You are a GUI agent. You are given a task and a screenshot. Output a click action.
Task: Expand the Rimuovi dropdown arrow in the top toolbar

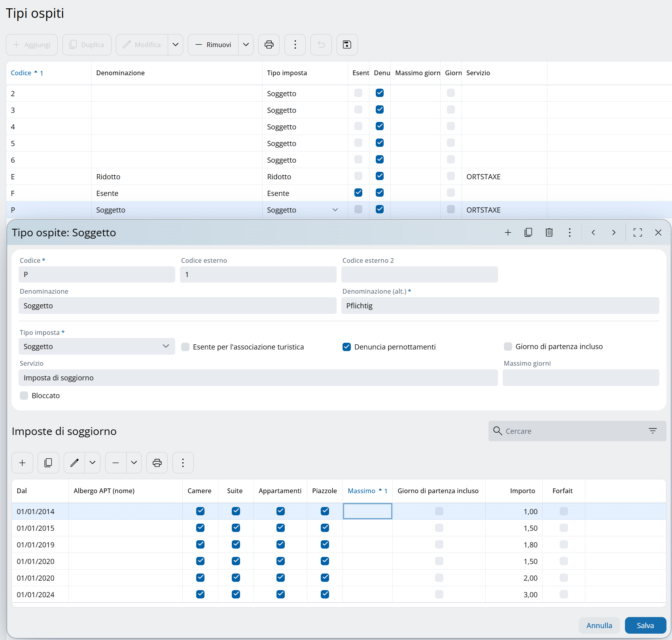246,45
